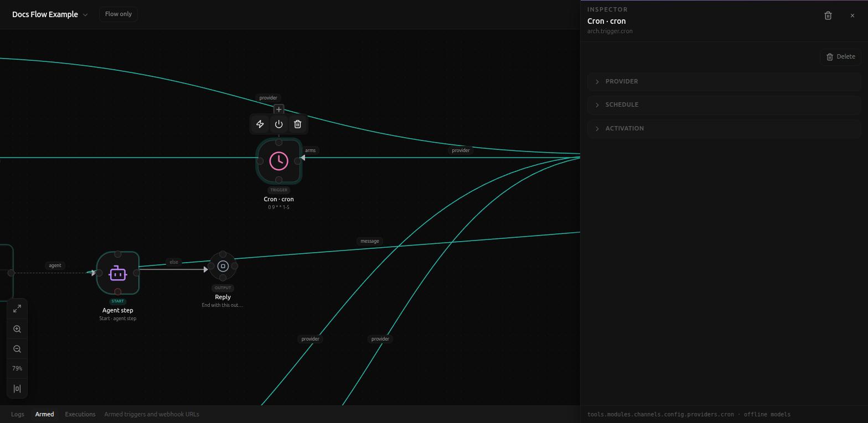This screenshot has height=423, width=868.
Task: Click the 79% zoom level indicator
Action: pyautogui.click(x=17, y=368)
